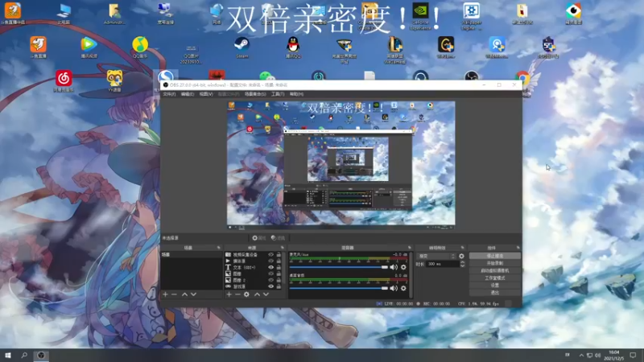644x362 pixels.
Task: Open the View (V) menu in OBS
Action: 206,94
